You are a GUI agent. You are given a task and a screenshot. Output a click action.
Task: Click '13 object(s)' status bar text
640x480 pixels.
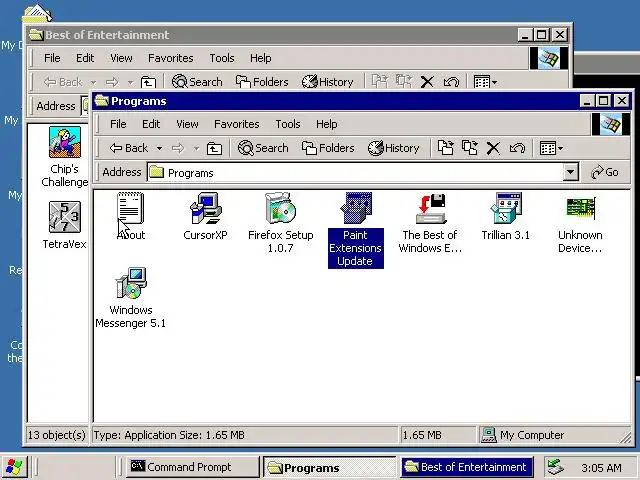tap(56, 435)
